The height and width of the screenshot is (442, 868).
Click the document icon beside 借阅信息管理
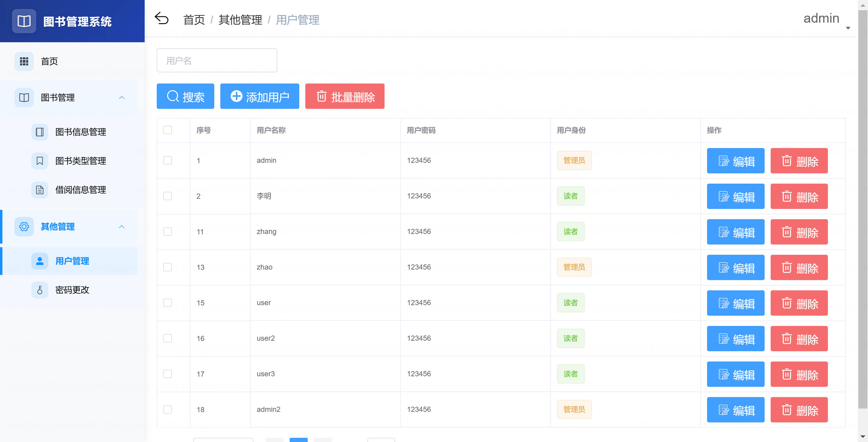(x=40, y=190)
